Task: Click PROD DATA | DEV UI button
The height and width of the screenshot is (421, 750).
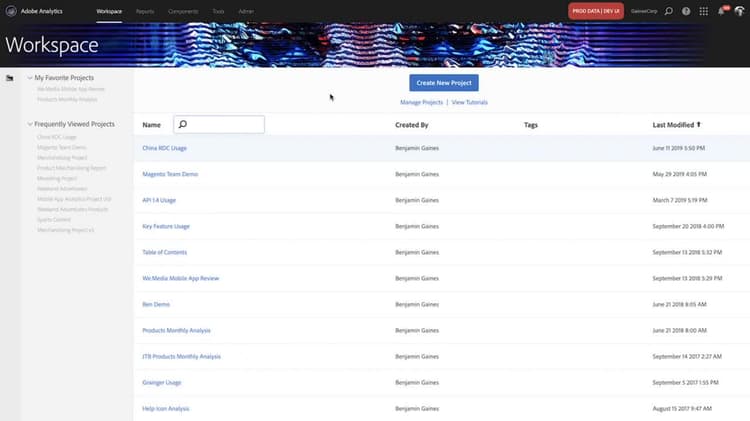Action: [x=596, y=11]
